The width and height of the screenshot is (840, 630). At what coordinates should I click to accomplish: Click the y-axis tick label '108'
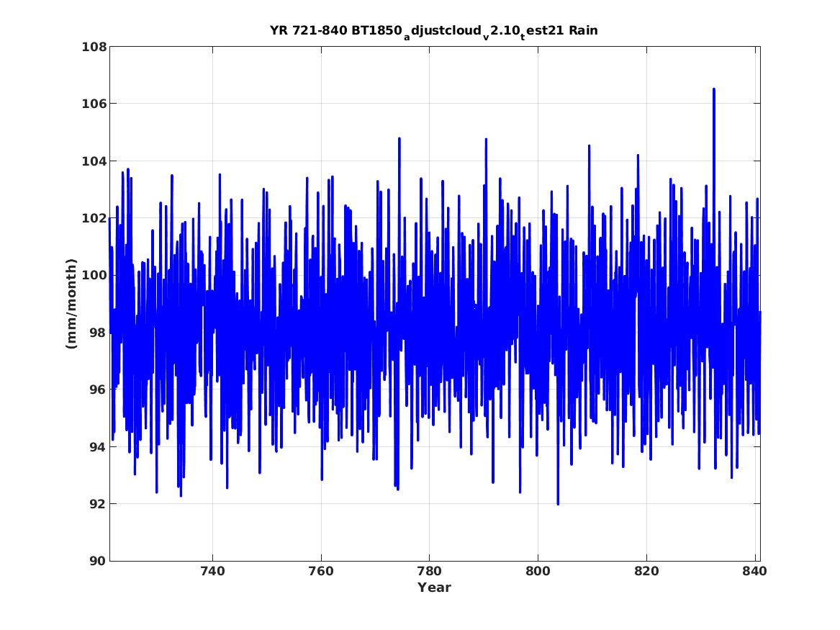(94, 47)
